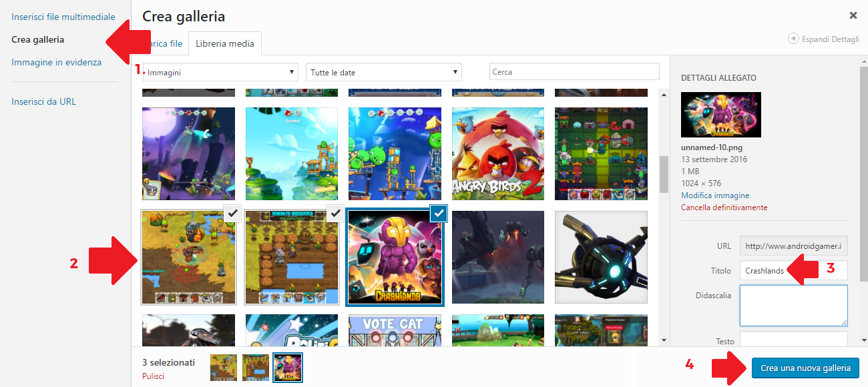Screen dimensions: 868x387
Task: Select the dark sci-fi lava scene image
Action: pyautogui.click(x=498, y=258)
